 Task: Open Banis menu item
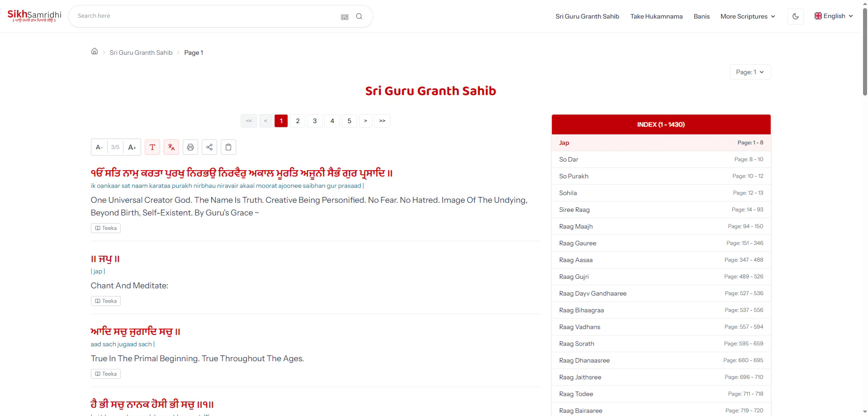(x=702, y=16)
